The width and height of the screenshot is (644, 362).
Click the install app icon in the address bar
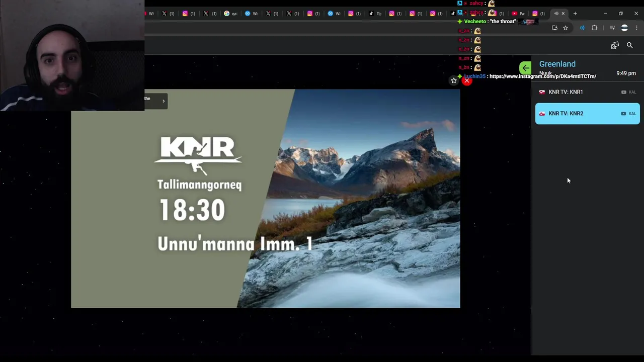point(554,28)
